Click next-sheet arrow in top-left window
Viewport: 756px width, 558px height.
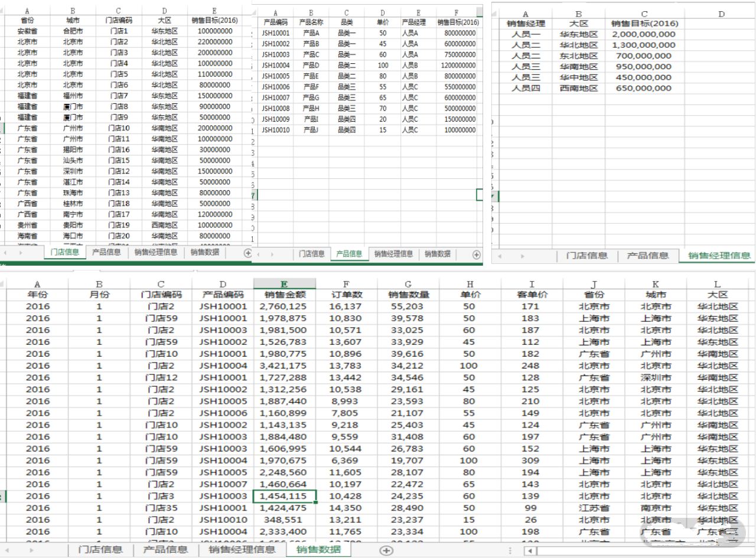coord(21,252)
